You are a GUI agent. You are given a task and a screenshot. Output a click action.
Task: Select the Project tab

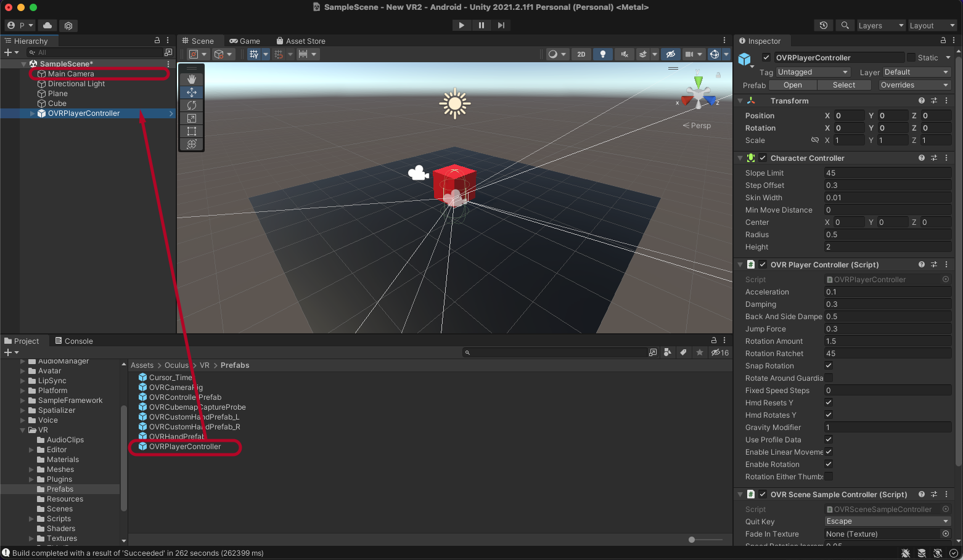pos(22,341)
